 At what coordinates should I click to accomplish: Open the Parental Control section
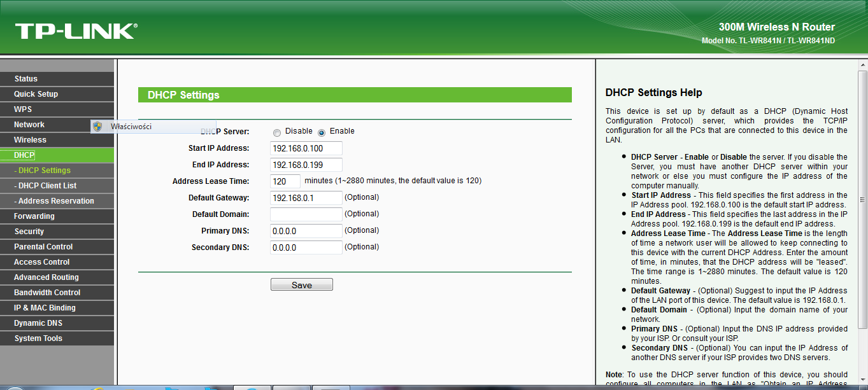pyautogui.click(x=43, y=247)
